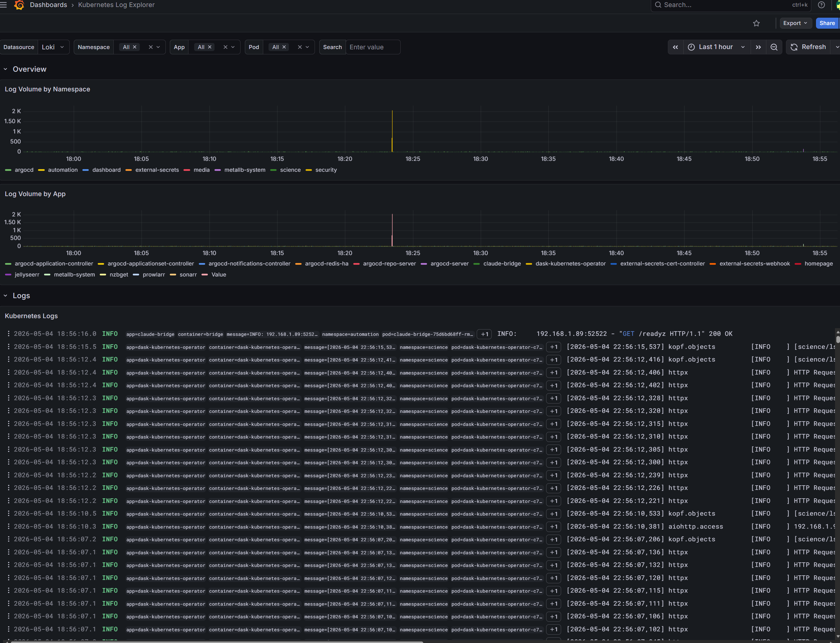Clear the App filter value

tap(226, 47)
